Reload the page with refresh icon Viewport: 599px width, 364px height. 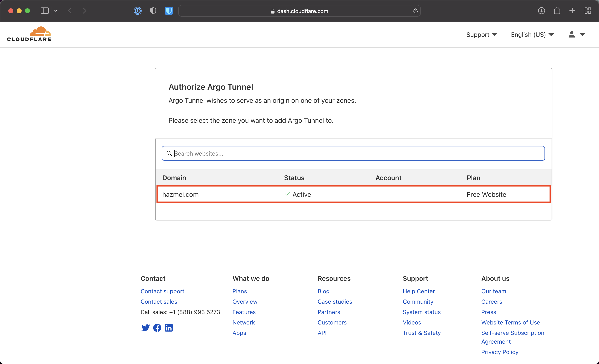(x=416, y=11)
